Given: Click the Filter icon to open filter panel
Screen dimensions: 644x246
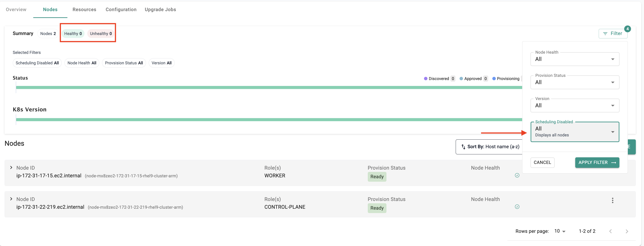Looking at the screenshot, I should click(x=613, y=33).
